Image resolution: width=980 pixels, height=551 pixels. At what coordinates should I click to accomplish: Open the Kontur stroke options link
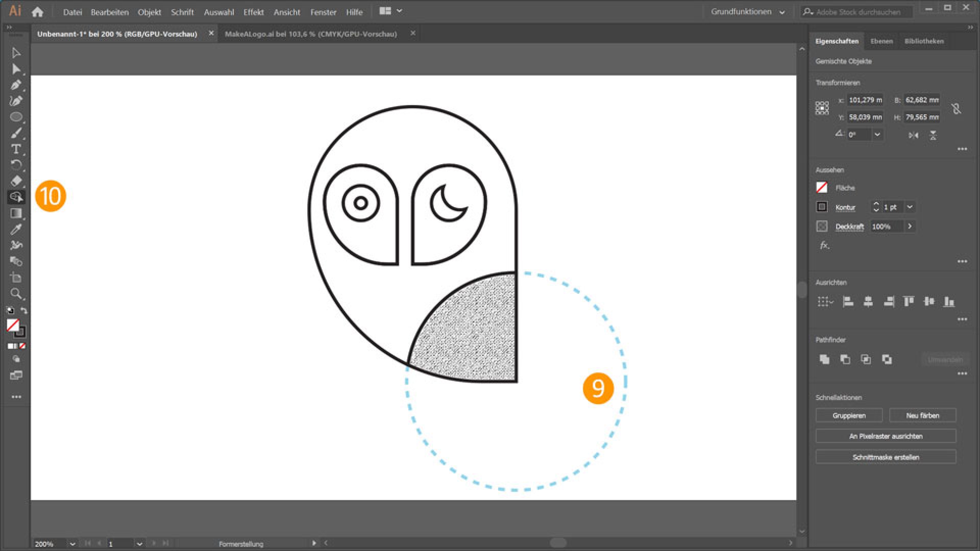pyautogui.click(x=845, y=207)
